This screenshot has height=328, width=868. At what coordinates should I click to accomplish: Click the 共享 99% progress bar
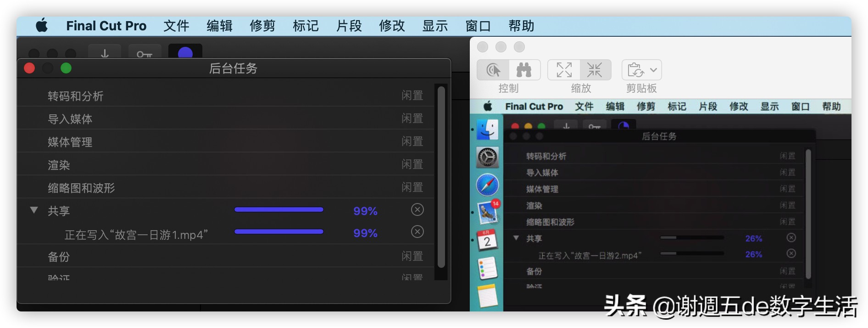tap(279, 209)
